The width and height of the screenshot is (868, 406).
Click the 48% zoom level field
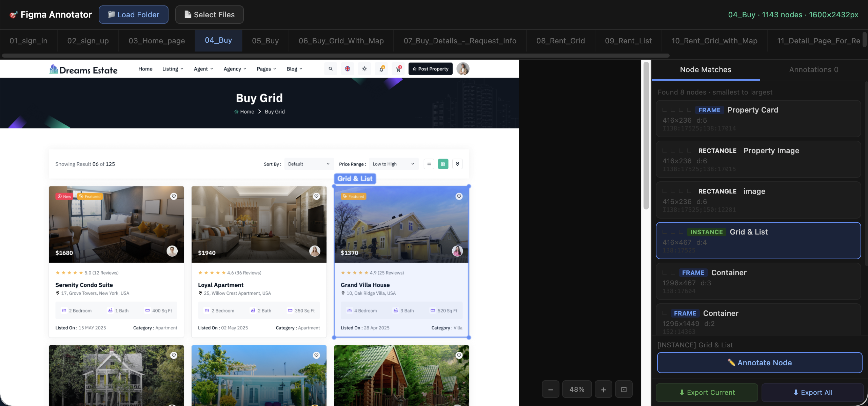pos(577,389)
